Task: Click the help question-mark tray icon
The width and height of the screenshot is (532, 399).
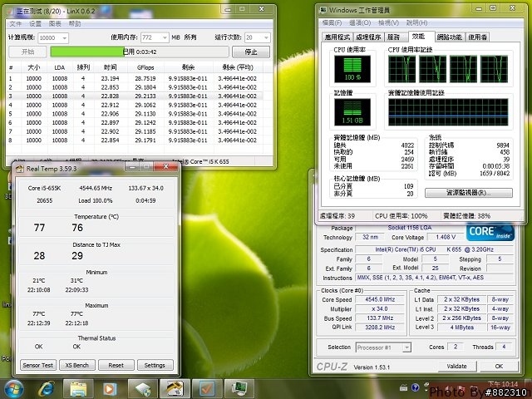Action: [415, 387]
